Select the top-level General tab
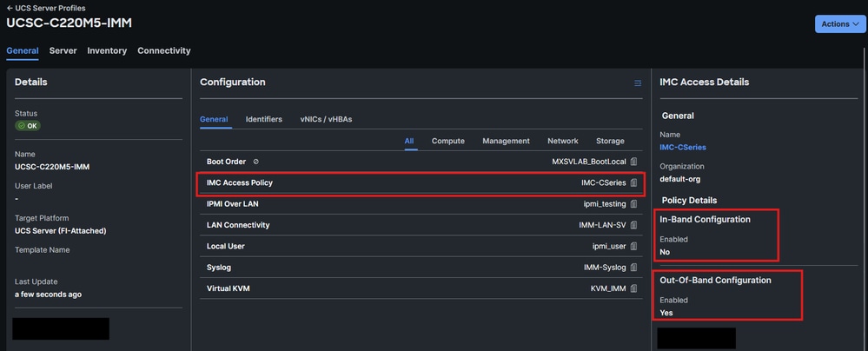Viewport: 868px width, 351px height. coord(23,50)
